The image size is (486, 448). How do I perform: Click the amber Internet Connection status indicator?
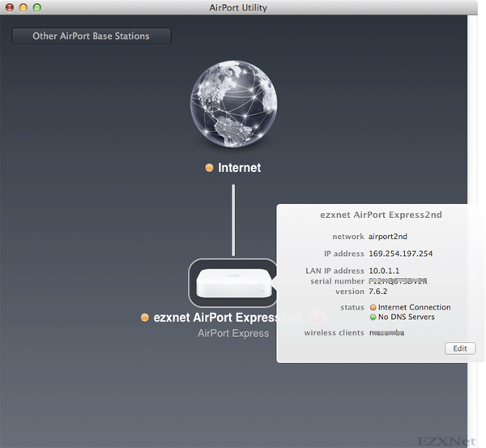373,307
